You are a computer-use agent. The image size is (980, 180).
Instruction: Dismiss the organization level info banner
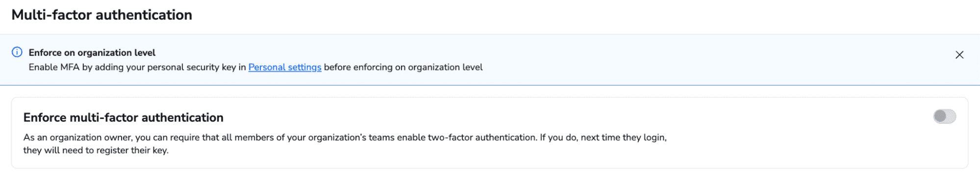coord(959,55)
